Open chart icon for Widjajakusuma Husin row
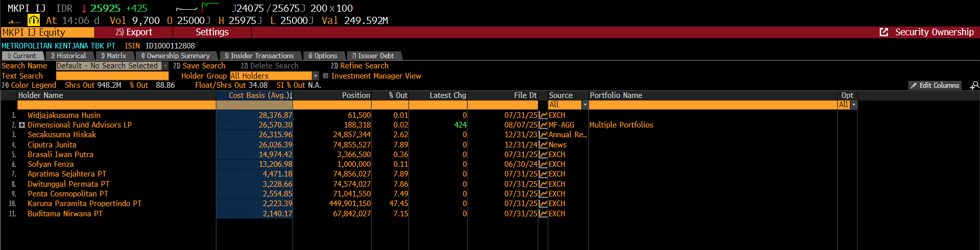The height and width of the screenshot is (250, 980). [x=543, y=115]
